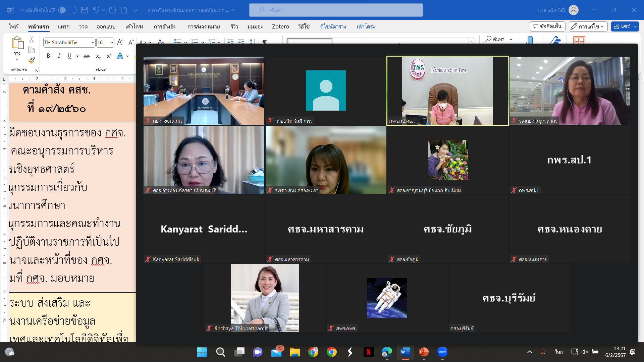Viewport: 644px width, 362px height.
Task: Expand the underline style dropdown arrow
Action: click(77, 56)
